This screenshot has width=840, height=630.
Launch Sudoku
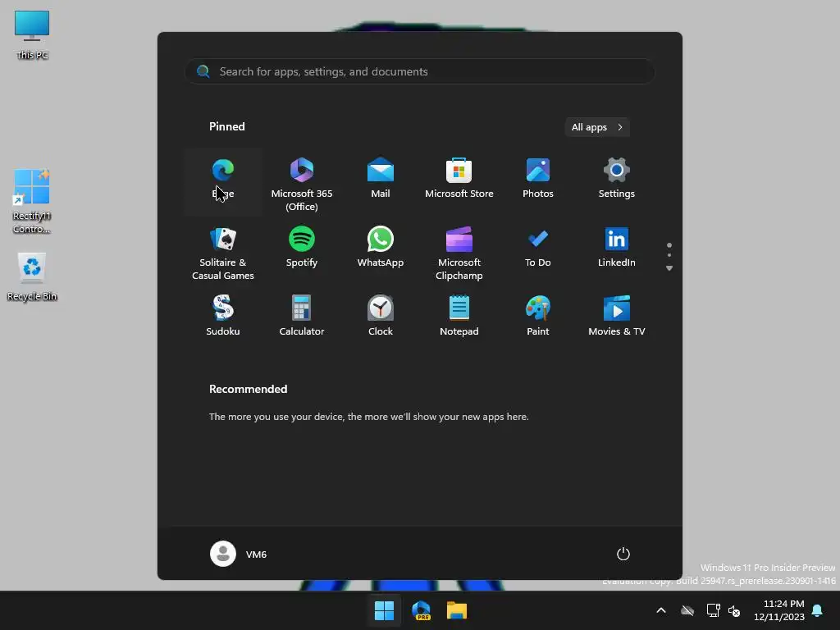pyautogui.click(x=223, y=319)
